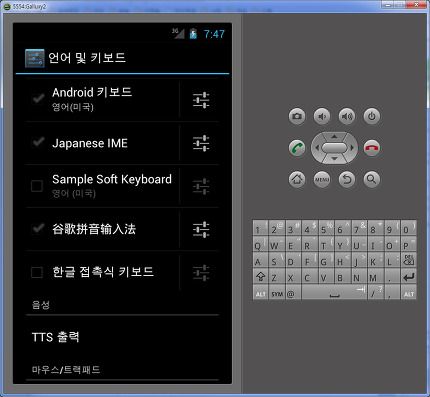Open settings for Sample Soft Keyboard

point(201,186)
